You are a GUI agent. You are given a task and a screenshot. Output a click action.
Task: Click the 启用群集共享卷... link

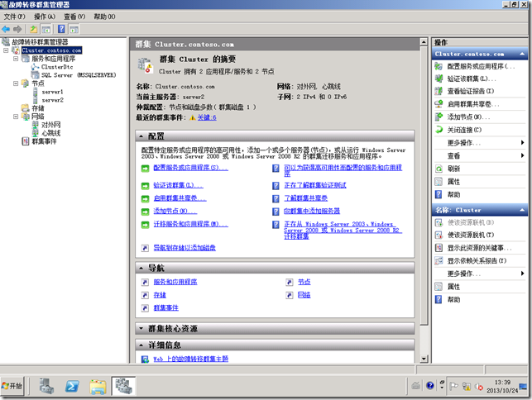(180, 198)
